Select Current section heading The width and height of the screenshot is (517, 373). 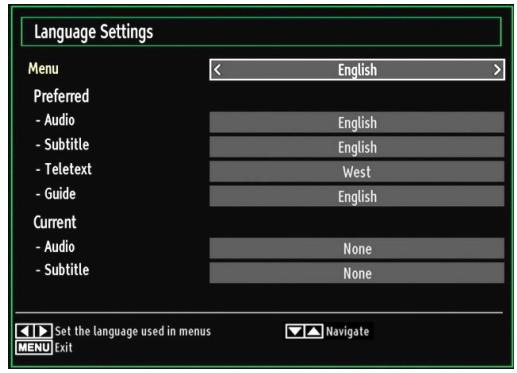tap(55, 222)
